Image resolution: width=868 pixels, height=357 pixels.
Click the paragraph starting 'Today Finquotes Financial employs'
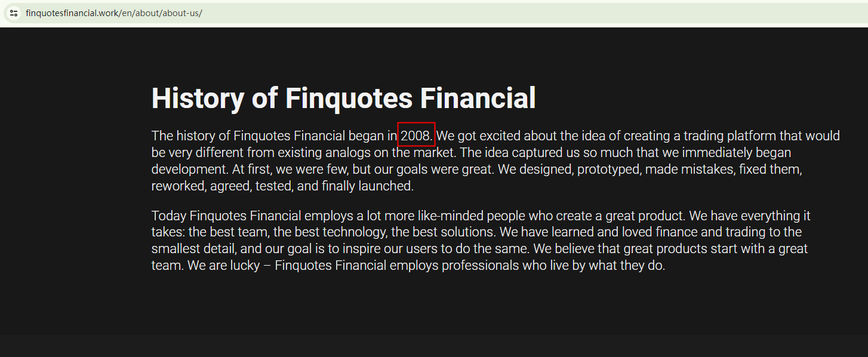(478, 241)
